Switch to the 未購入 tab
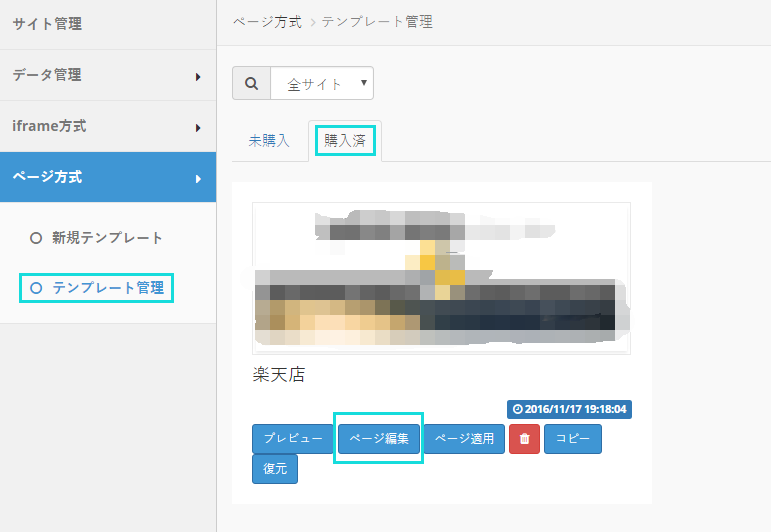Screen dimensions: 771x532 coord(269,141)
